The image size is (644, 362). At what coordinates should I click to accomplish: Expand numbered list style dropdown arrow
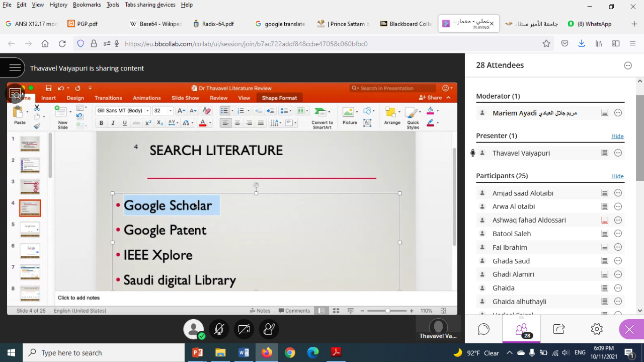coord(248,111)
